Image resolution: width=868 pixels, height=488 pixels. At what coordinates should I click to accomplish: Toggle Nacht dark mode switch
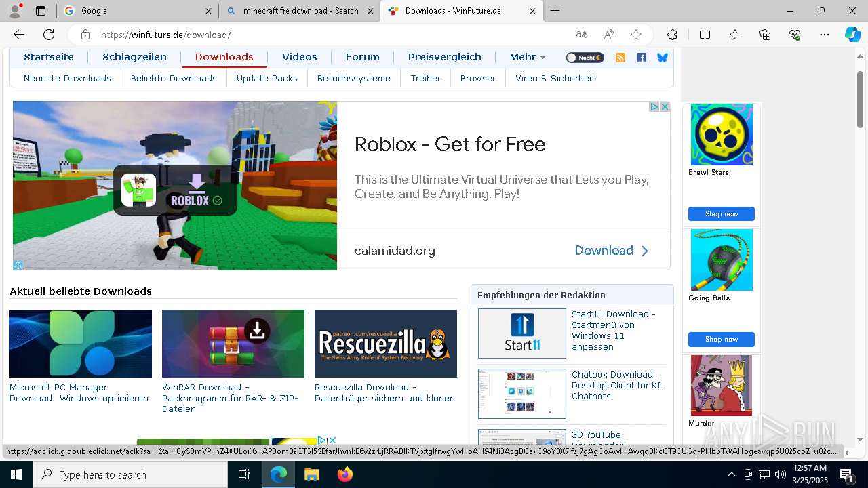tap(585, 58)
